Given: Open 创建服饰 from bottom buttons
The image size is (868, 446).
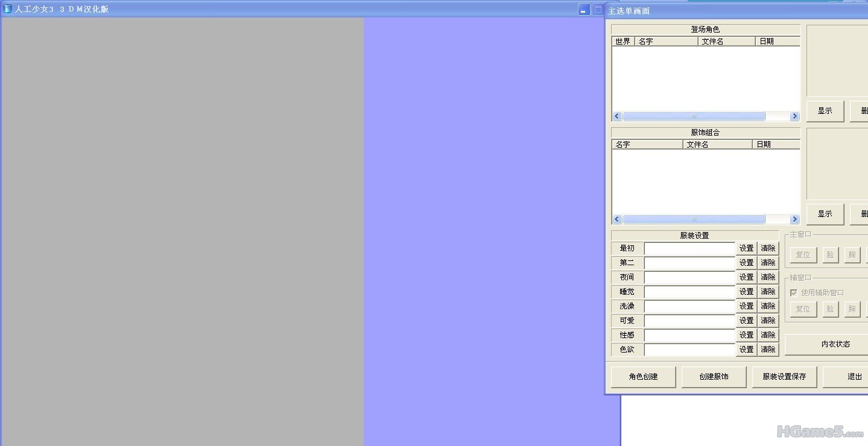Looking at the screenshot, I should point(714,377).
